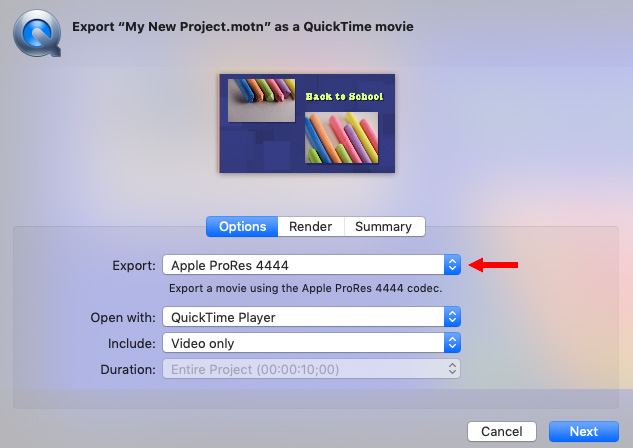Click the Include: label
This screenshot has height=448, width=633.
coord(132,343)
